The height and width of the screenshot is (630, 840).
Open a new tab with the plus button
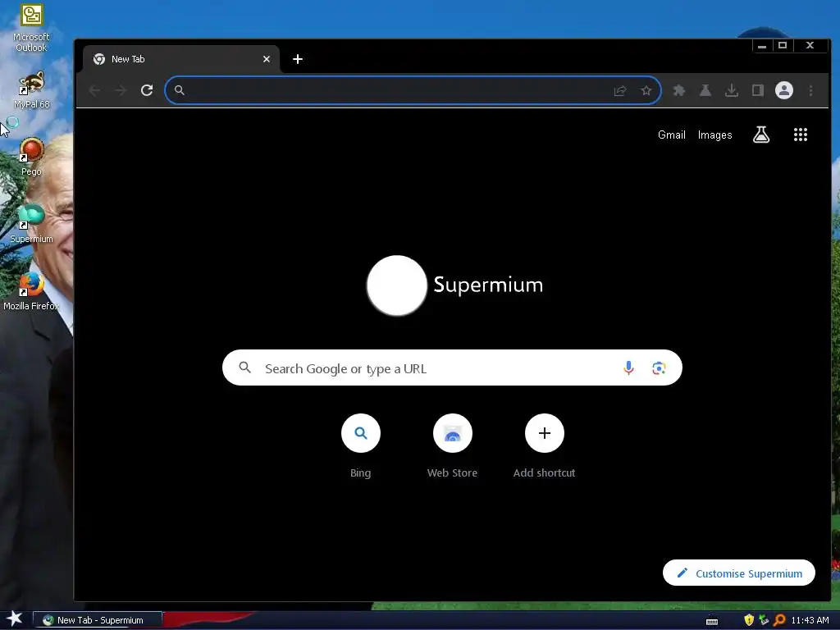point(298,59)
